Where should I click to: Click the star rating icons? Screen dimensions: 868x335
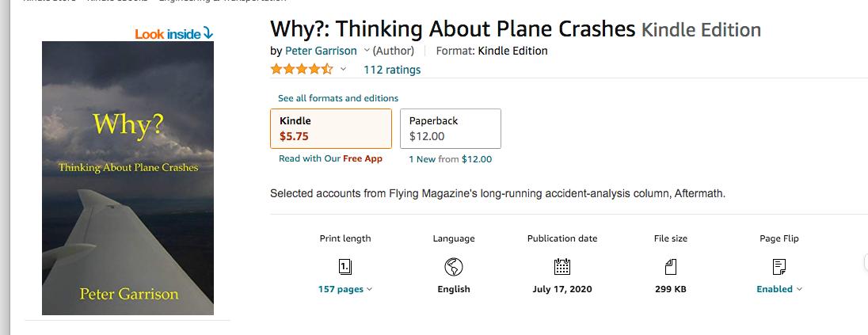tap(301, 70)
